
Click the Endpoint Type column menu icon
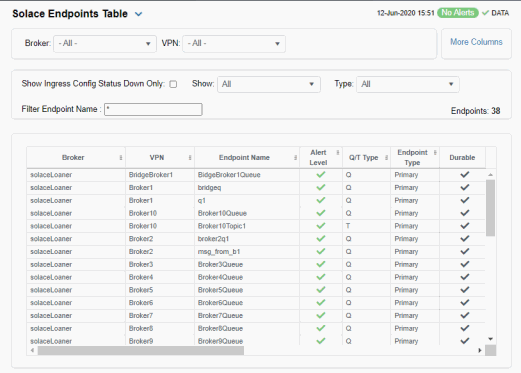(x=435, y=153)
